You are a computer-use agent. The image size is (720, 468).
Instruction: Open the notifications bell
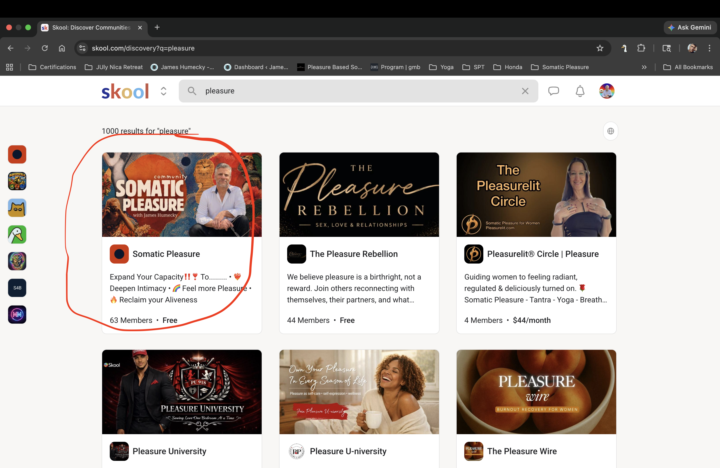pos(580,91)
